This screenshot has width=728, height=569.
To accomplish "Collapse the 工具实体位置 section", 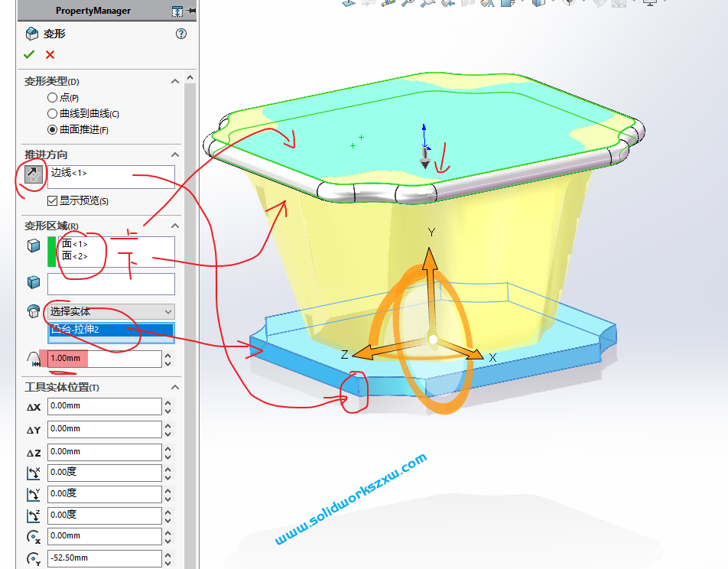I will pos(175,387).
